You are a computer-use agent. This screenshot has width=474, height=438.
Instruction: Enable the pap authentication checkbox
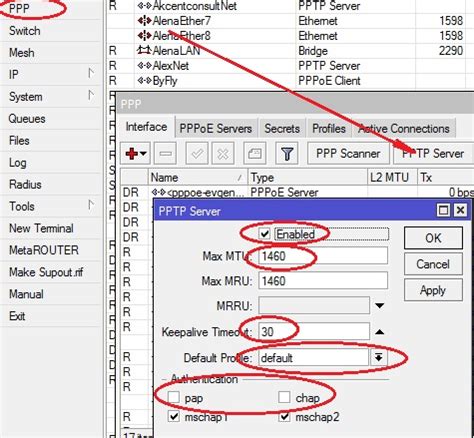pyautogui.click(x=174, y=397)
